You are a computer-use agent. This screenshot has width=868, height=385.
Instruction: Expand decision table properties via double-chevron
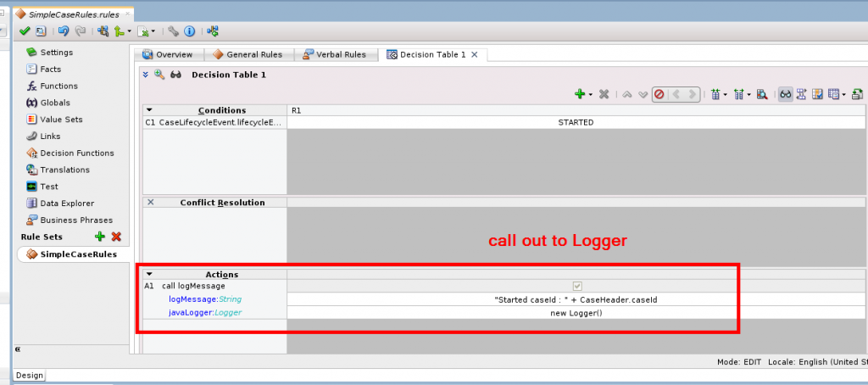(146, 75)
